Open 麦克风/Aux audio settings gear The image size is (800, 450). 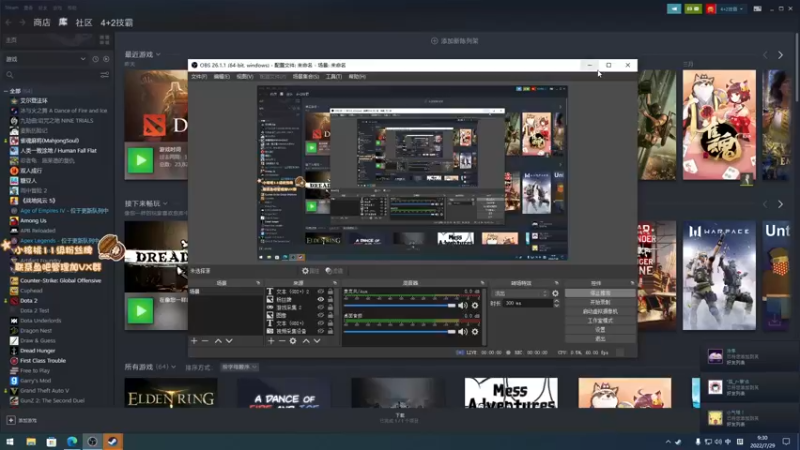pyautogui.click(x=475, y=305)
